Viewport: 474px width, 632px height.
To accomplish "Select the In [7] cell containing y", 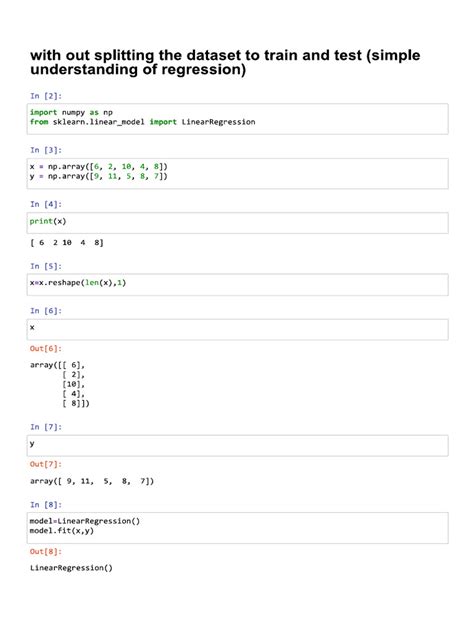I will click(x=237, y=445).
